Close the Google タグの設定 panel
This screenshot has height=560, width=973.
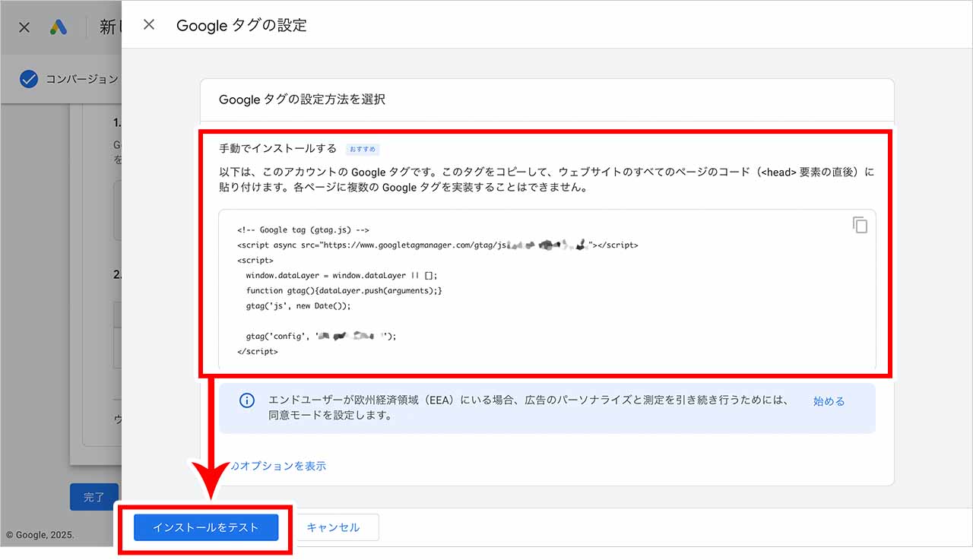point(149,24)
